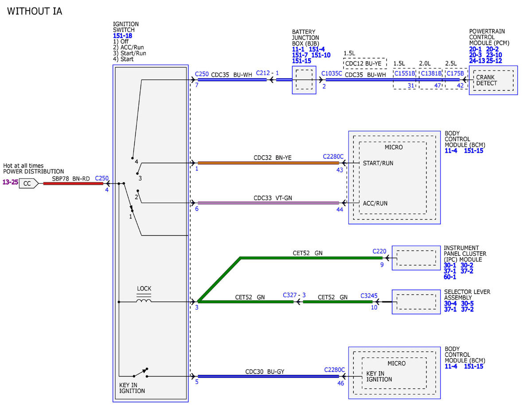Select the CRANK DETECT box in PCM
532x411 pixels.
pyautogui.click(x=493, y=80)
